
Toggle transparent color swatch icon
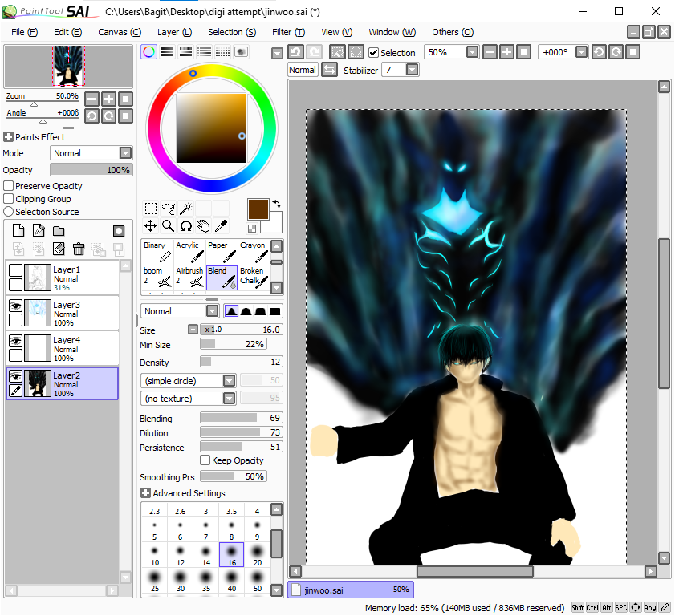tap(252, 228)
